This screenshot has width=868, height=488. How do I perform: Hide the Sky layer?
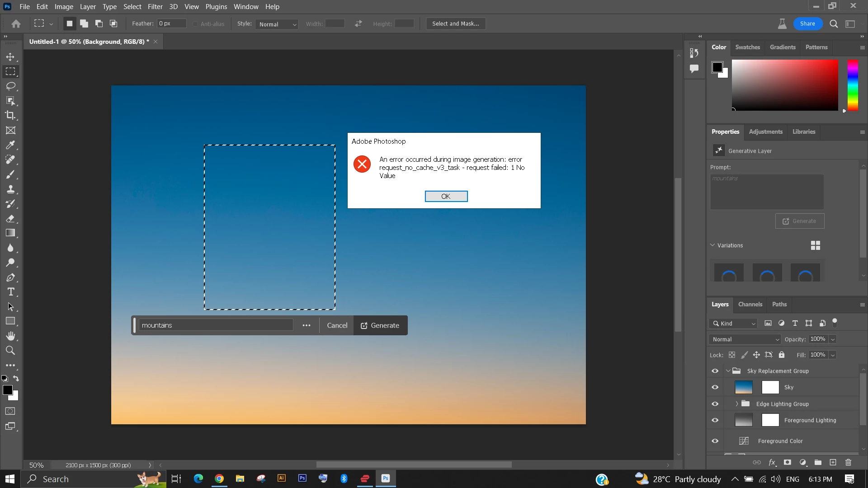point(715,387)
